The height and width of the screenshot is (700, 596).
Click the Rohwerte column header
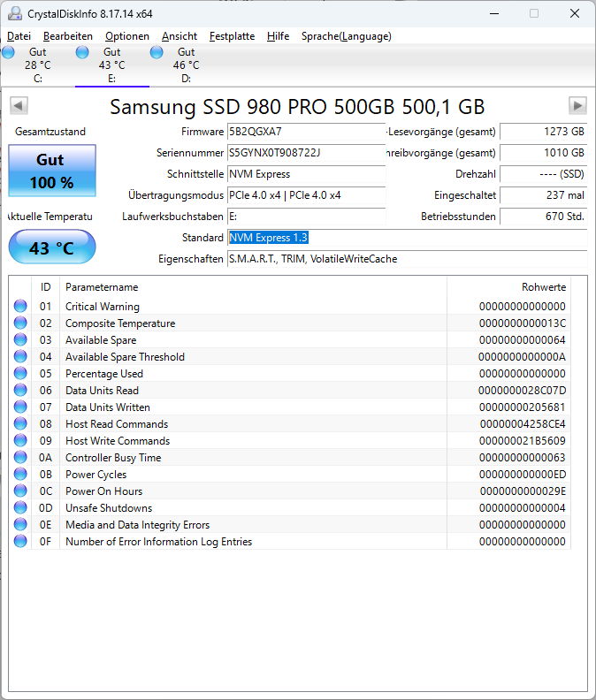[508, 287]
